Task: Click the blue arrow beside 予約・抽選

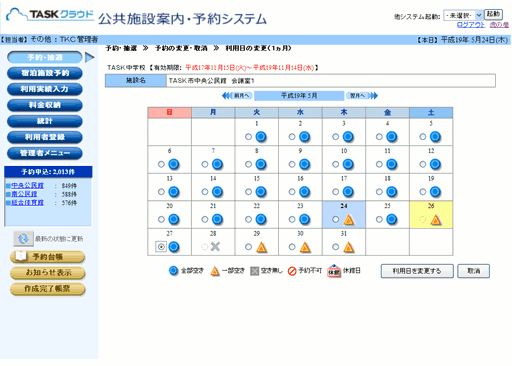Action: 90,57
